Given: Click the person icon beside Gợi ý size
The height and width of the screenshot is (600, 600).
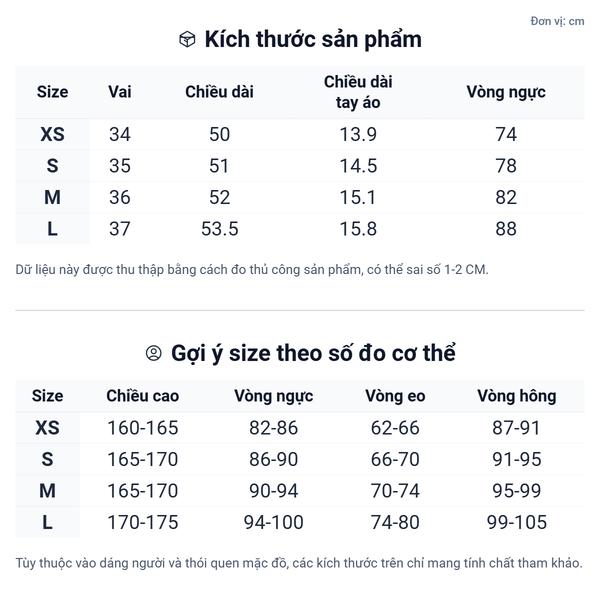Looking at the screenshot, I should (x=153, y=353).
